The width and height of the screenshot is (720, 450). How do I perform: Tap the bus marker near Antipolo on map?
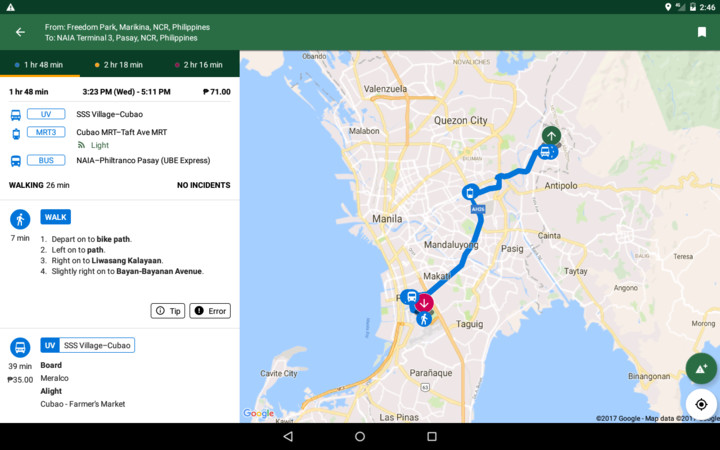tap(547, 152)
